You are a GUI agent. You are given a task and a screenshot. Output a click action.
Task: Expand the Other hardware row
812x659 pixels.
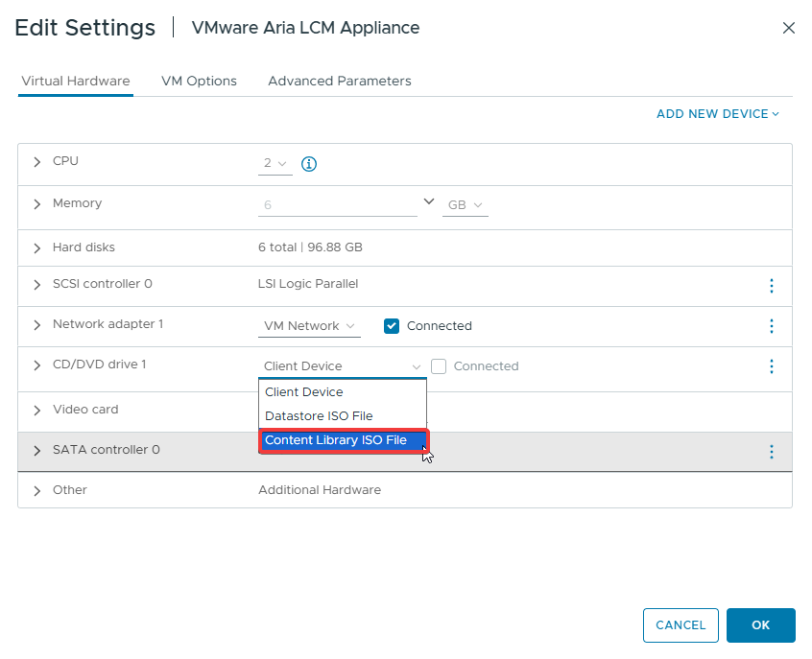[36, 491]
